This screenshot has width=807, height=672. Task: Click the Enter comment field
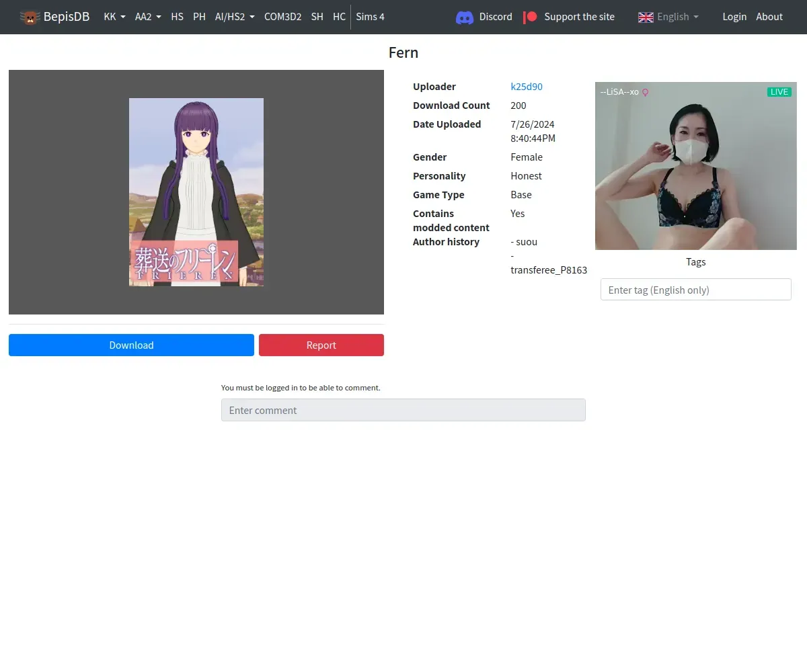403,410
